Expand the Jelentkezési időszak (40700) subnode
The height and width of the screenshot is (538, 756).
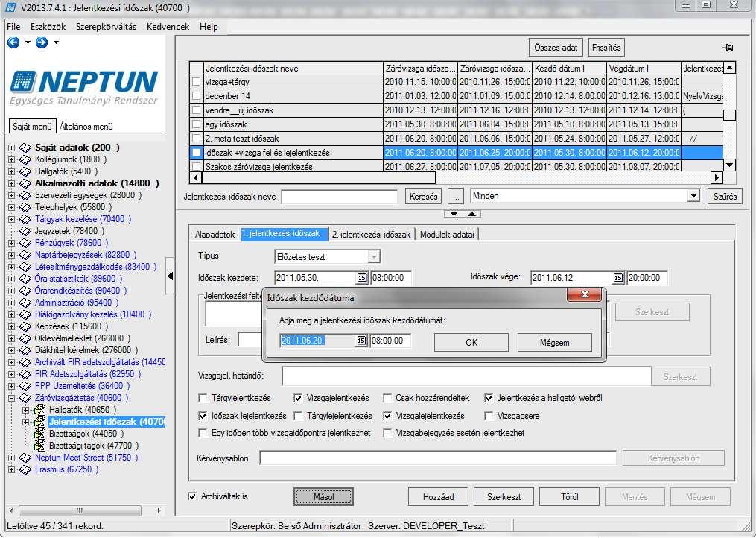point(25,423)
